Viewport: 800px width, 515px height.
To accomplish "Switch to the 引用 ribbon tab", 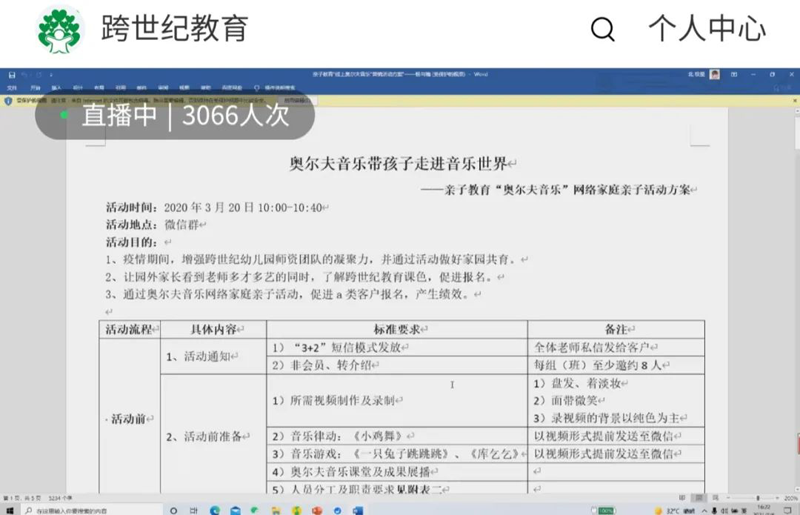I will tap(120, 88).
